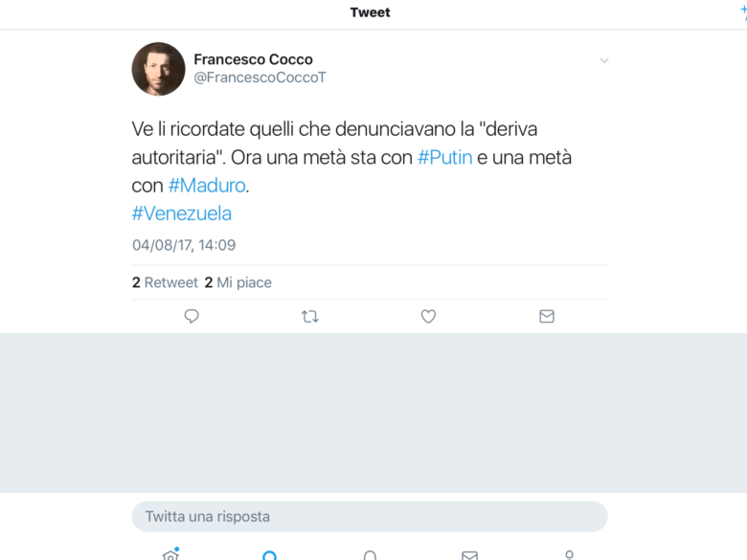Image resolution: width=747 pixels, height=560 pixels.
Task: Click the tweet timestamp 04/08/17, 14:09
Action: click(x=184, y=245)
